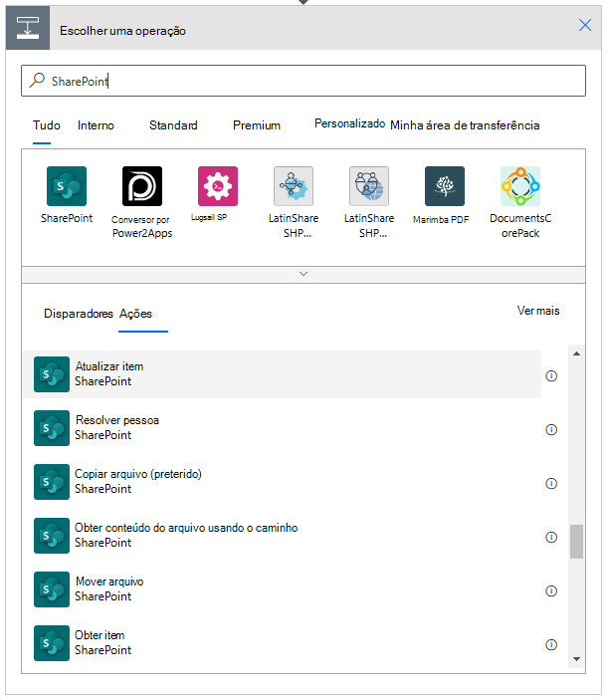Viewport: 607px width, 700px height.
Task: Select the Marimba PDF connector
Action: [445, 186]
